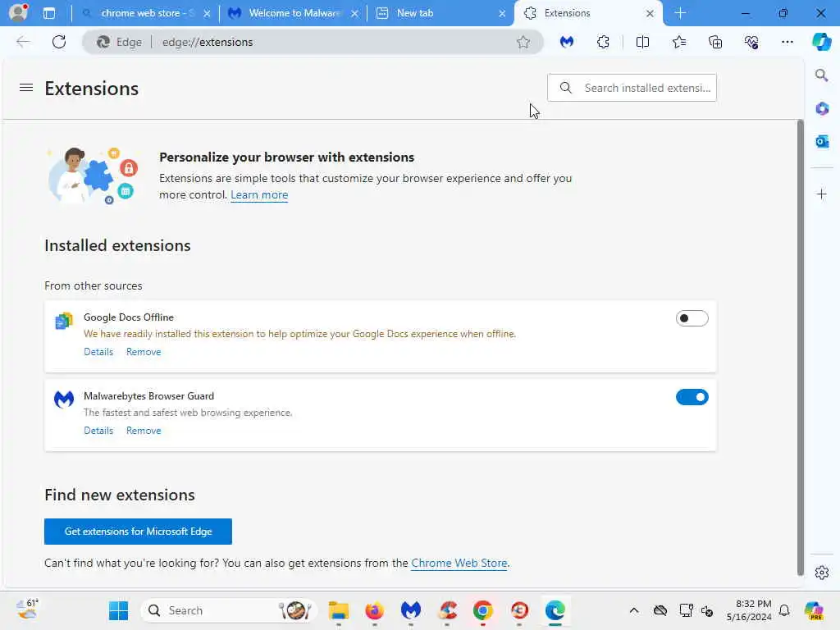Select the Google Docs Offline extension name
840x630 pixels.
[x=129, y=317]
